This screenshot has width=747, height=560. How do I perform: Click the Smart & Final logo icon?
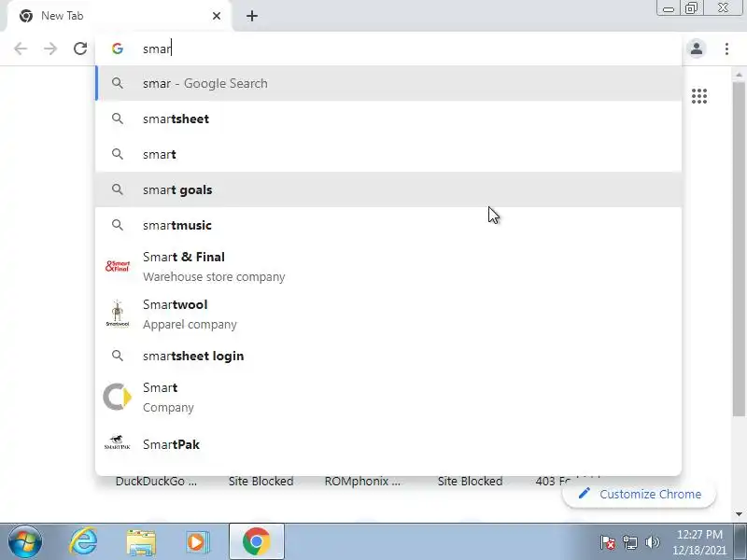click(x=118, y=266)
